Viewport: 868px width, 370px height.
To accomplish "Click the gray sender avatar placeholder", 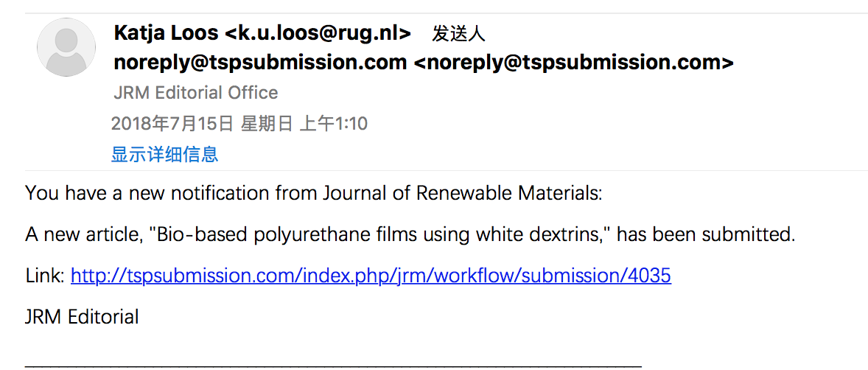I will tap(66, 47).
